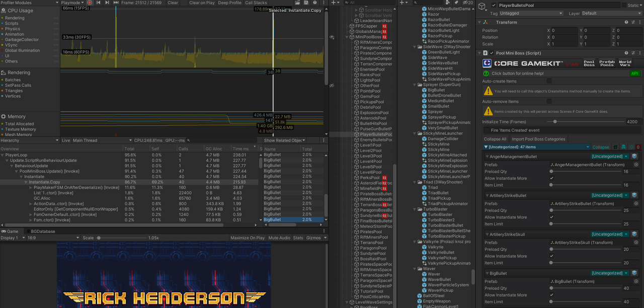Open Transform component preset settings icon
644x308 pixels.
click(x=632, y=22)
